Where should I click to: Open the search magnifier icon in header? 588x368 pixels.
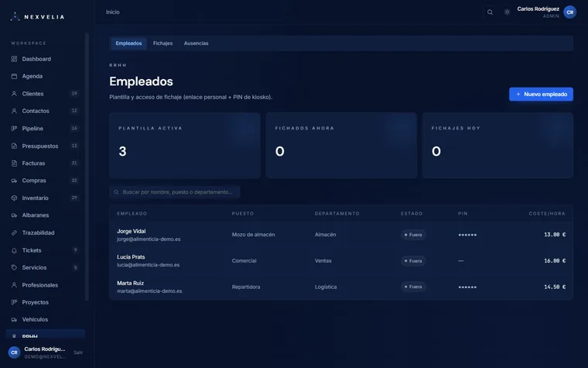(x=490, y=12)
